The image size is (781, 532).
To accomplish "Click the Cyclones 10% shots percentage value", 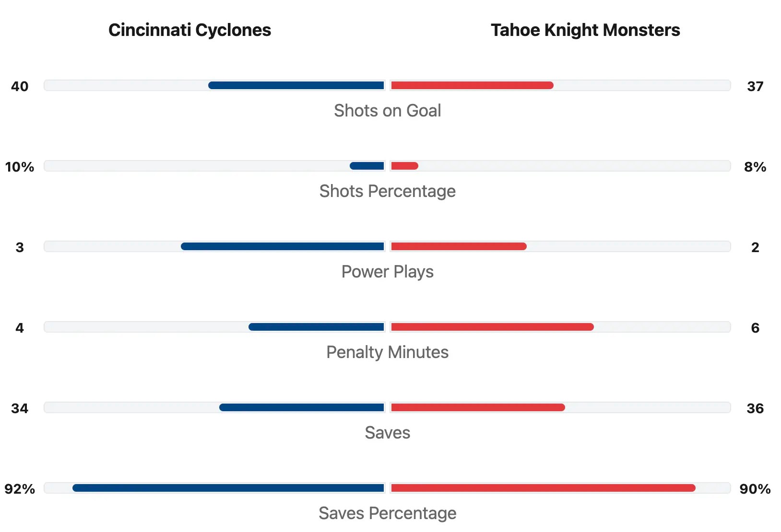I will 20,167.
